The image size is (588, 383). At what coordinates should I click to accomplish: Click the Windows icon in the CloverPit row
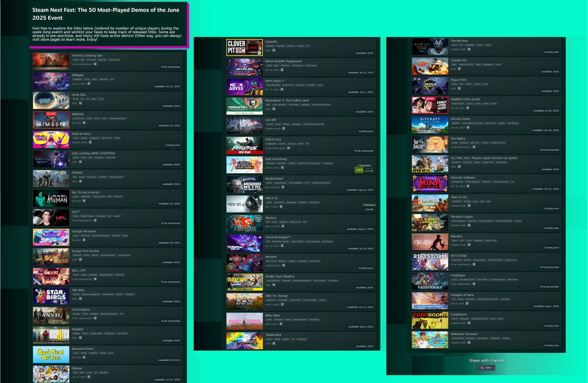click(x=274, y=50)
